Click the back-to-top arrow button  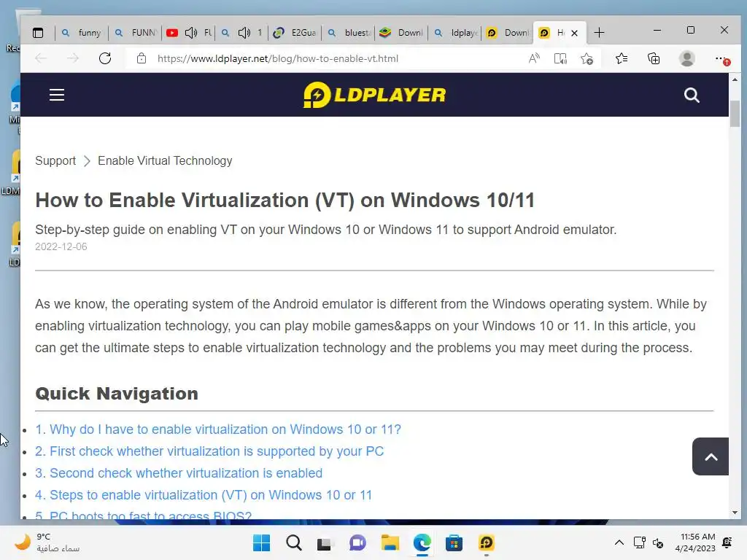[x=711, y=456]
